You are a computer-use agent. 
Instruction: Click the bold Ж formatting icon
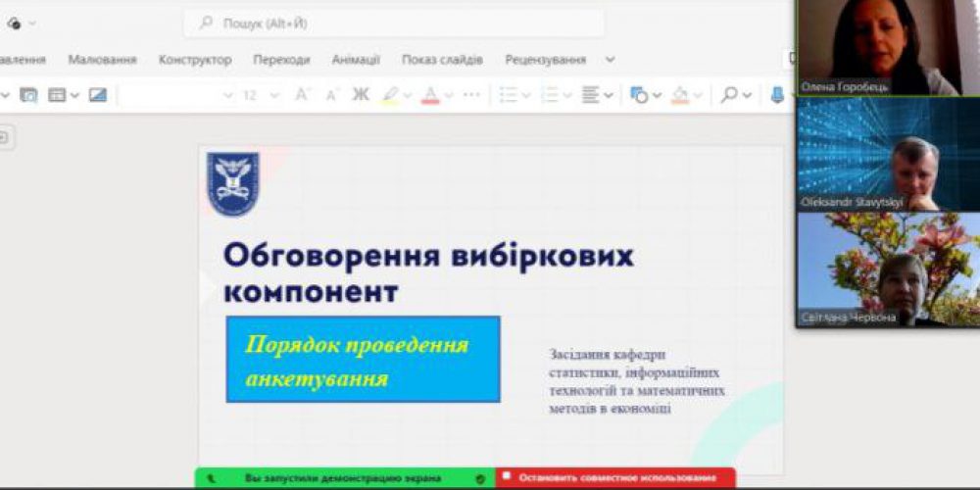(361, 95)
